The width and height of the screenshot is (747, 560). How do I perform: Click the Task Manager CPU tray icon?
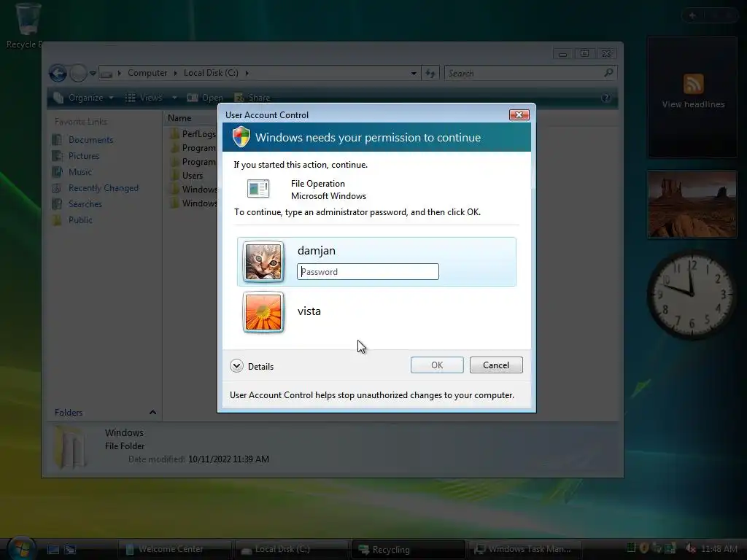[x=631, y=548]
